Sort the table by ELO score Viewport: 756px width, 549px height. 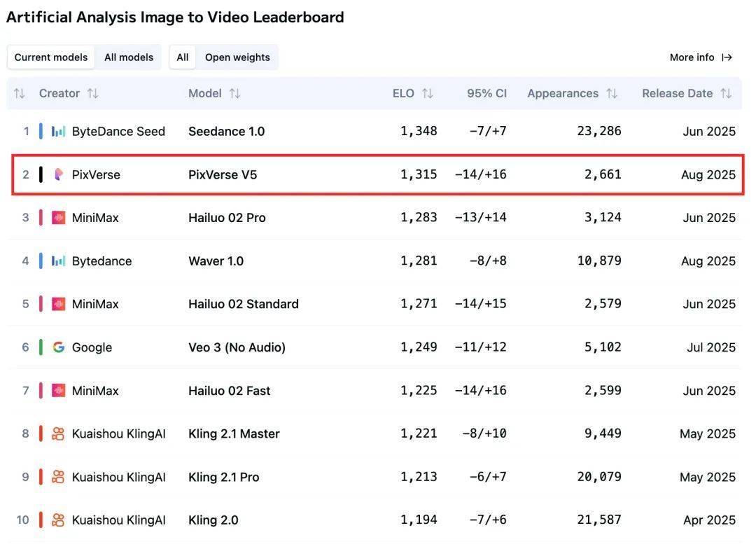point(412,93)
